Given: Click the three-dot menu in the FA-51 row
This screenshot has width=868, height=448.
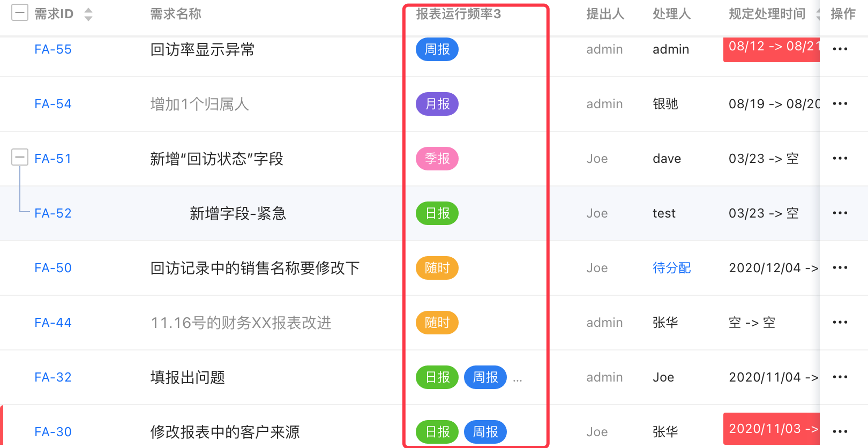Looking at the screenshot, I should [840, 159].
